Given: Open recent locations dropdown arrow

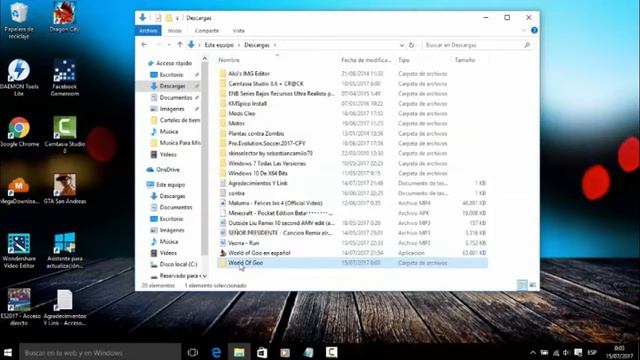Looking at the screenshot, I should pos(169,45).
